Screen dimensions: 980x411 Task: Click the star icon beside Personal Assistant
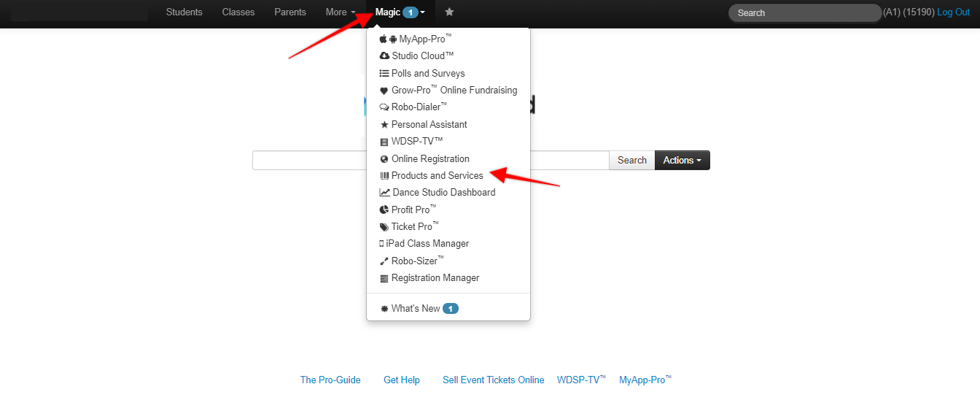point(384,125)
